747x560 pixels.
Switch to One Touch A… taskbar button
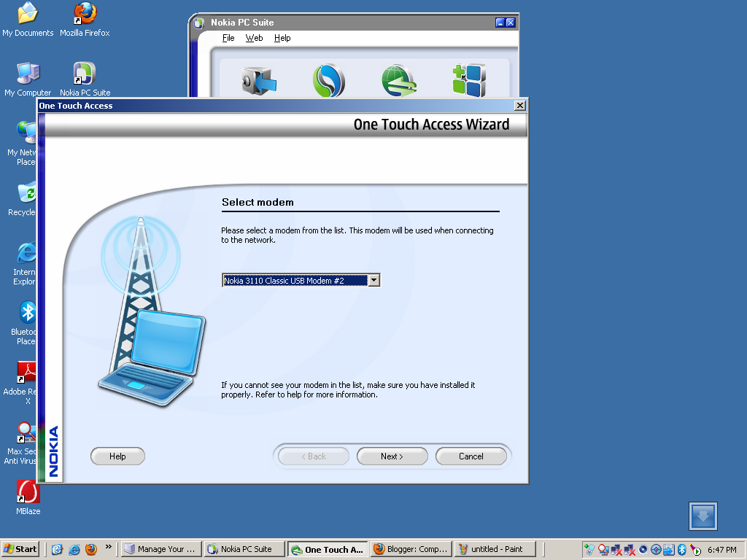pos(328,549)
